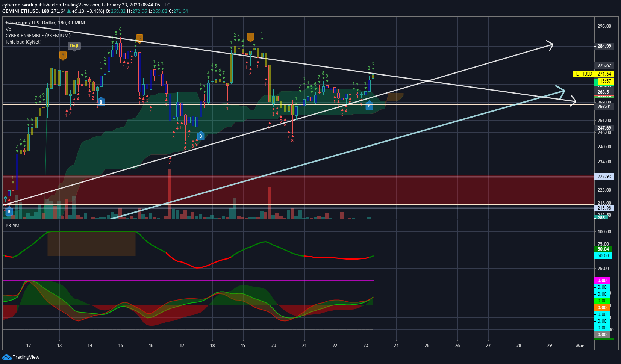Viewport: 621px width, 364px height.
Task: Click the blue B buy marker near day 17
Action: point(200,136)
